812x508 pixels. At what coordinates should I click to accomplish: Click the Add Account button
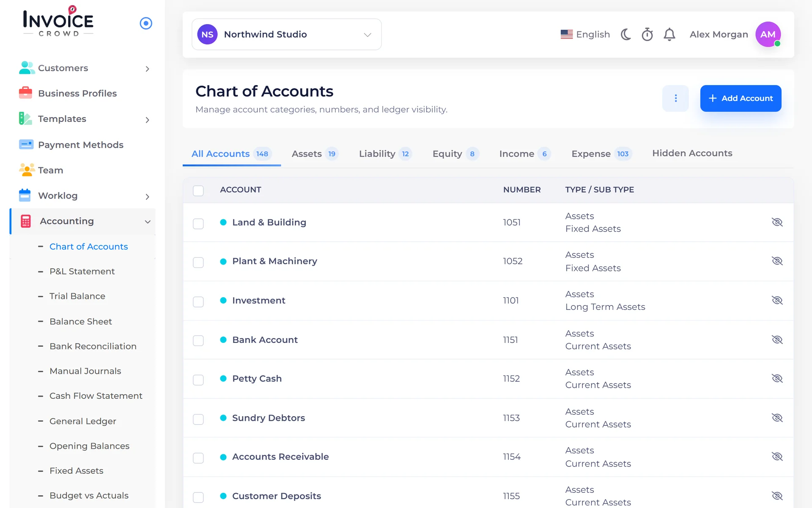pos(741,98)
